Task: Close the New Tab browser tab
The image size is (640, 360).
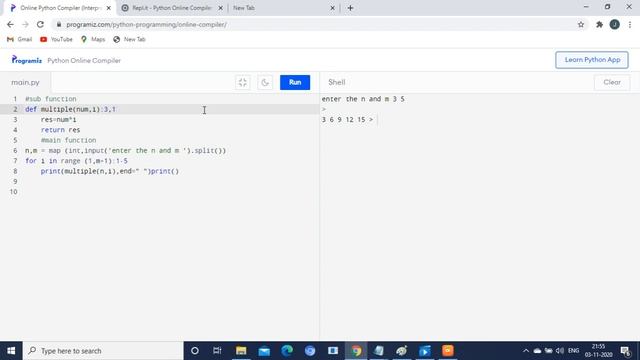Action: [332, 8]
